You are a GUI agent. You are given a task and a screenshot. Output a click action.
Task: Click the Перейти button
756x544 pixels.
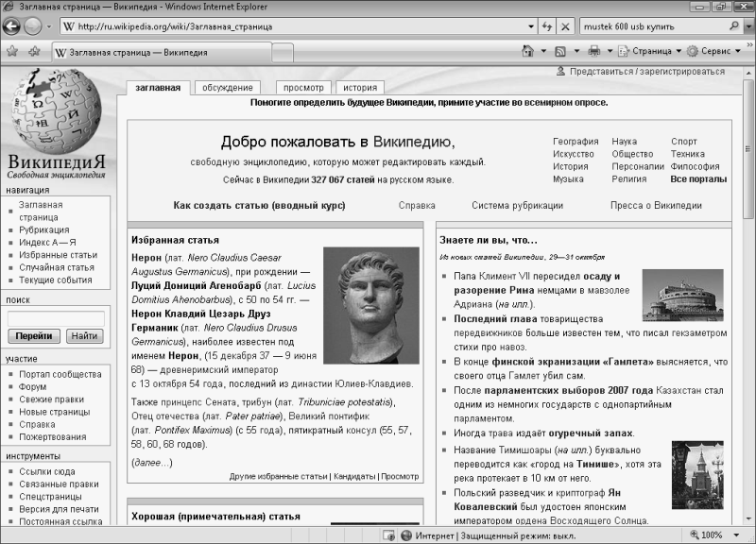34,336
